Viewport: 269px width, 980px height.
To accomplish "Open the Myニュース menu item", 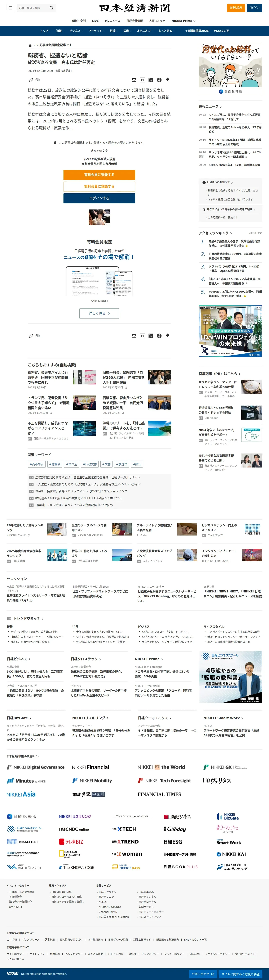I will click(x=113, y=21).
